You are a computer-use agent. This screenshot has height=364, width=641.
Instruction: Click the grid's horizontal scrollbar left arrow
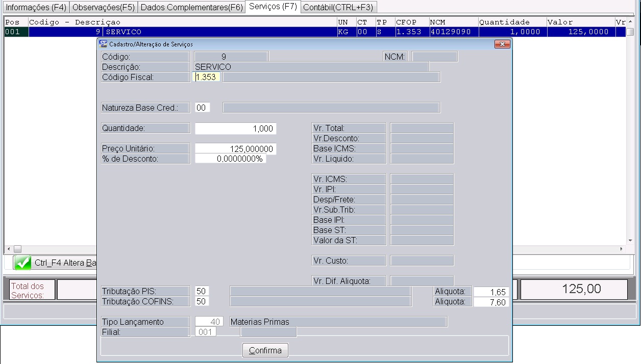tap(8, 249)
